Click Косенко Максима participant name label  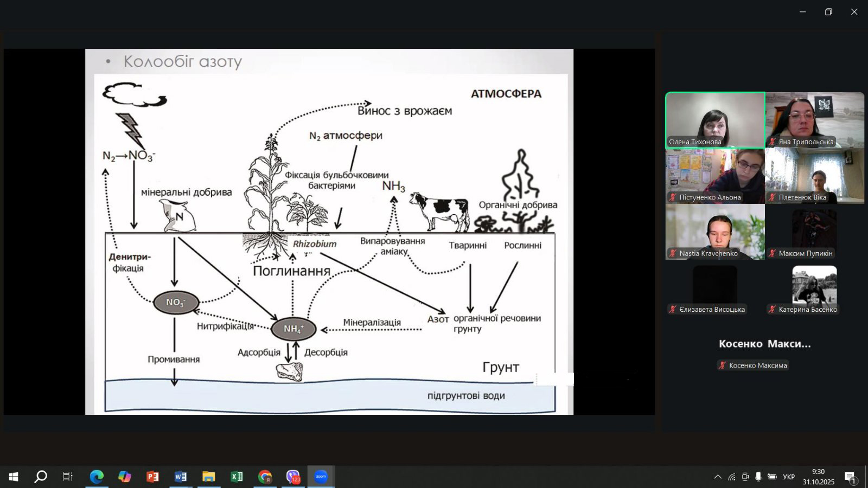757,365
